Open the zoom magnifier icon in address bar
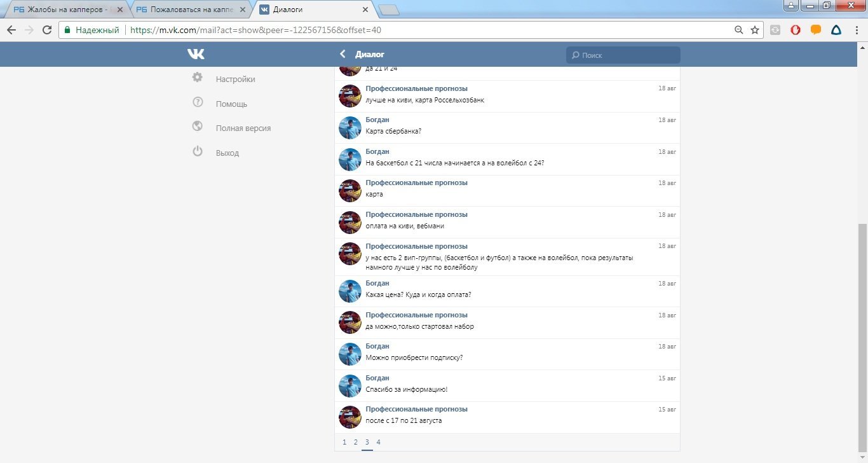Screen dimensions: 868x463 pyautogui.click(x=738, y=30)
